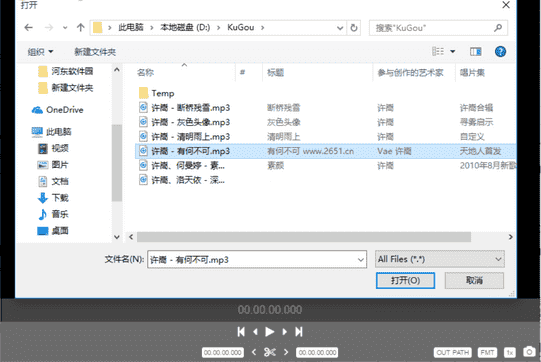Click the search KuGou input field

pos(438,28)
